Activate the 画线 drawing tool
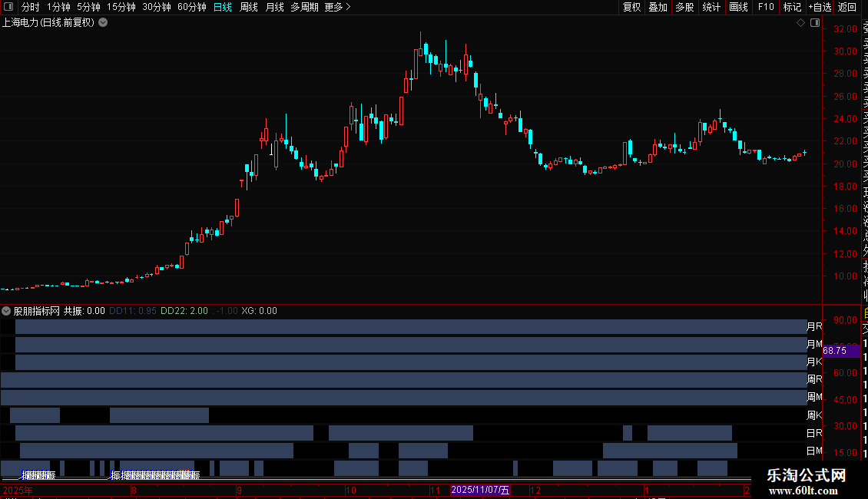Image resolution: width=868 pixels, height=499 pixels. tap(738, 7)
